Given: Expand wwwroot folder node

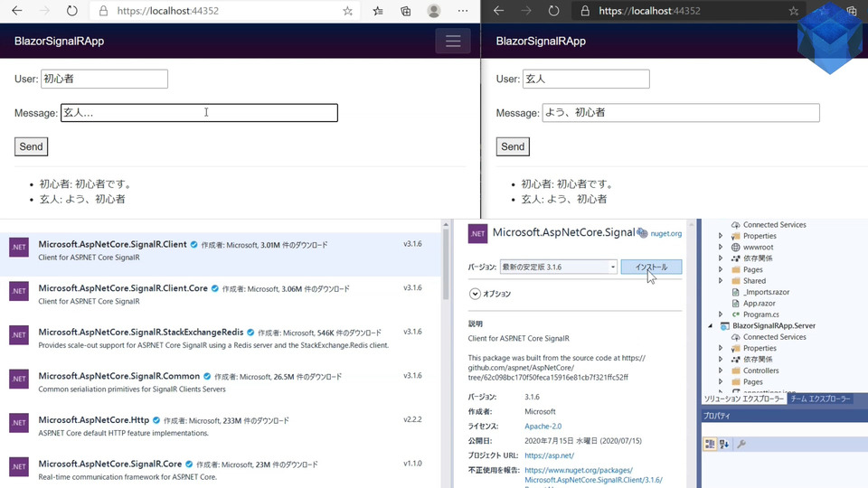Looking at the screenshot, I should [721, 247].
